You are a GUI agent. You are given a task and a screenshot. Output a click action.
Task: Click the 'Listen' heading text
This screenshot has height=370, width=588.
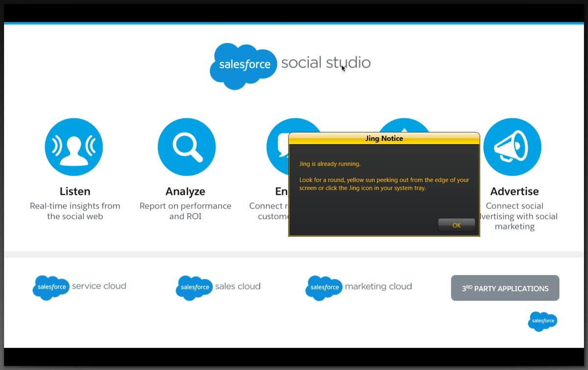point(75,191)
